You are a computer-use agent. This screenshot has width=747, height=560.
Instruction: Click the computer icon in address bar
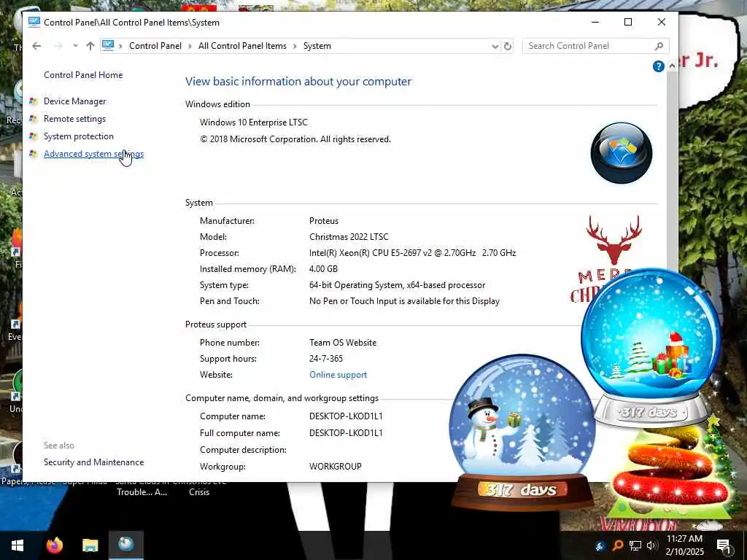[x=108, y=46]
